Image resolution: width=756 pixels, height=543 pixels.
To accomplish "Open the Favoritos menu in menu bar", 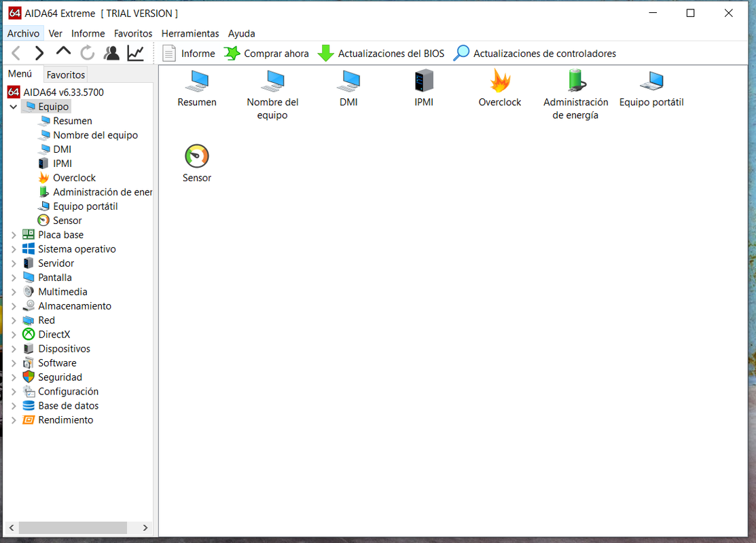I will (x=133, y=33).
